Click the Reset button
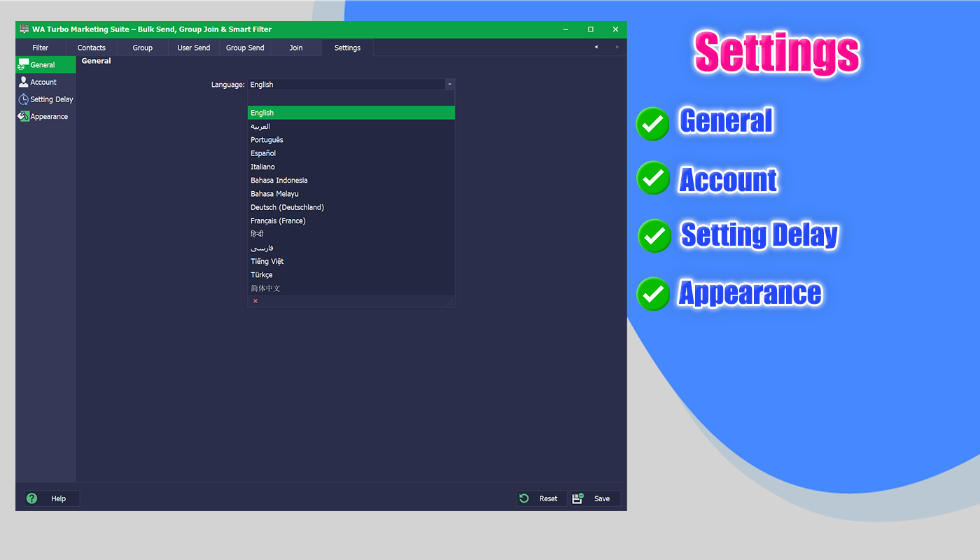 tap(542, 498)
